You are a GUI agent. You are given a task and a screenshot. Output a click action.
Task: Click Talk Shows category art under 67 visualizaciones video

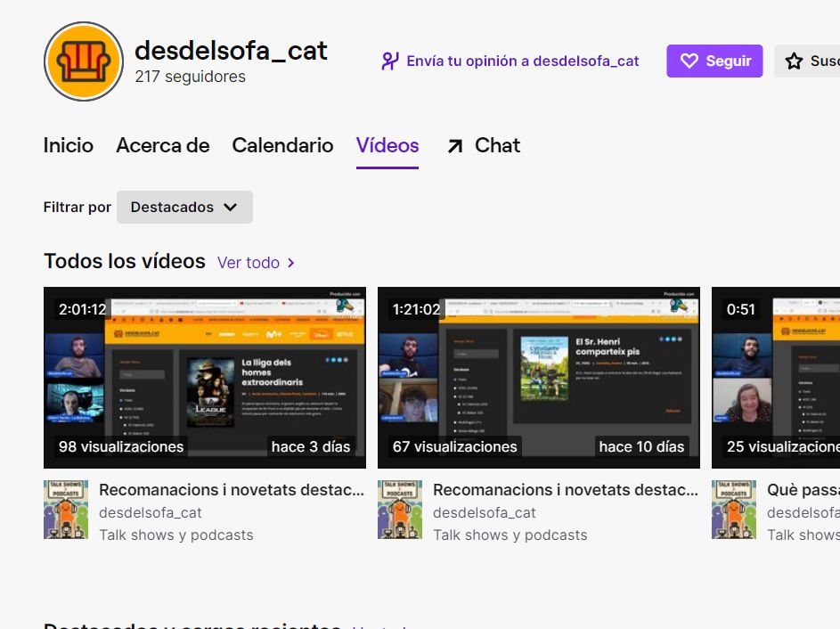point(400,510)
